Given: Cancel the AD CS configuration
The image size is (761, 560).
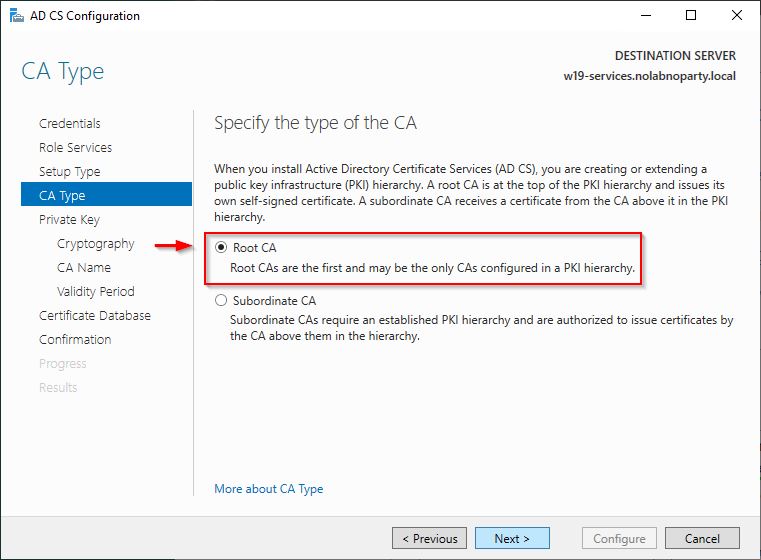Looking at the screenshot, I should (x=702, y=538).
